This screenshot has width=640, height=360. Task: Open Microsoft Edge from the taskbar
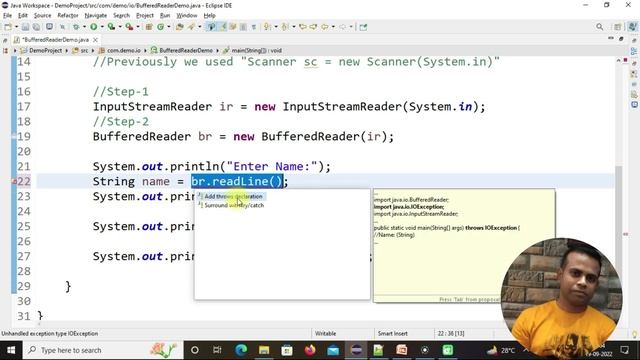point(241,350)
